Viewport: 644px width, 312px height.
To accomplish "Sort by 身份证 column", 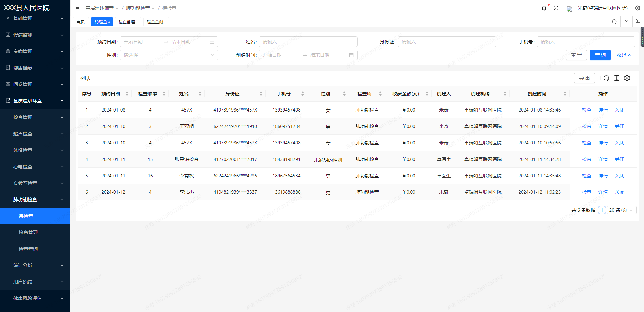I will (261, 94).
